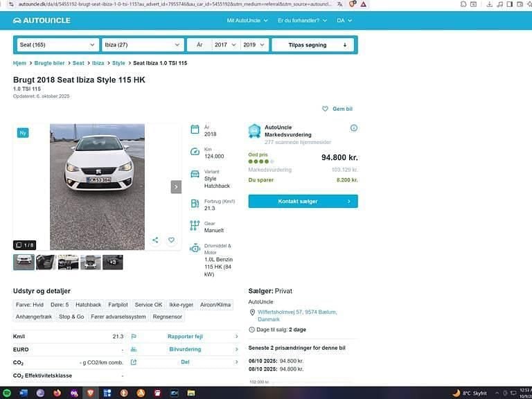The image size is (532, 399).
Task: Select the second thumbnail showing the interior seats
Action: coord(46,263)
